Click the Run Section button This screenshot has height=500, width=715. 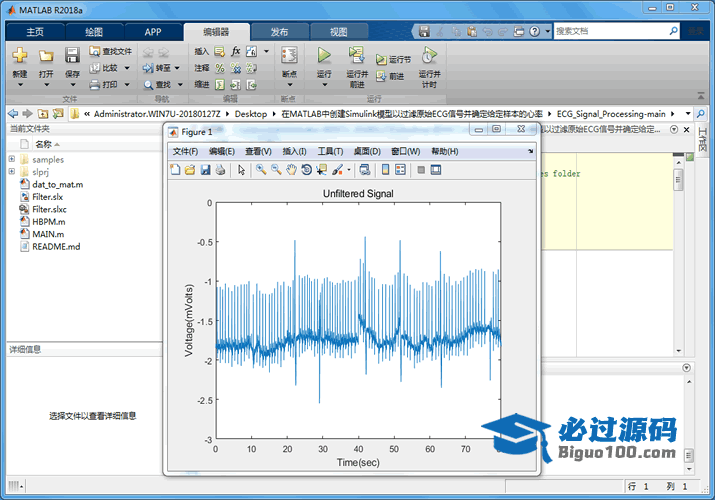[393, 59]
